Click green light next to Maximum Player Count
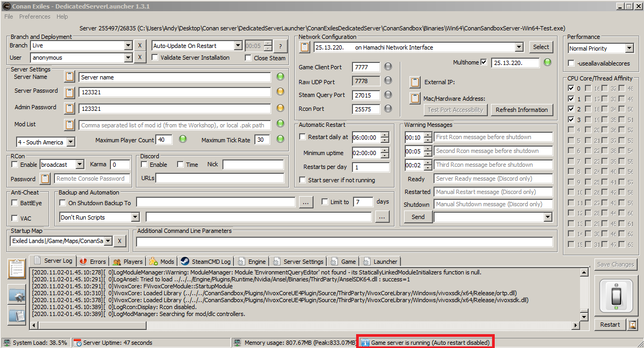This screenshot has width=644, height=348. click(182, 140)
